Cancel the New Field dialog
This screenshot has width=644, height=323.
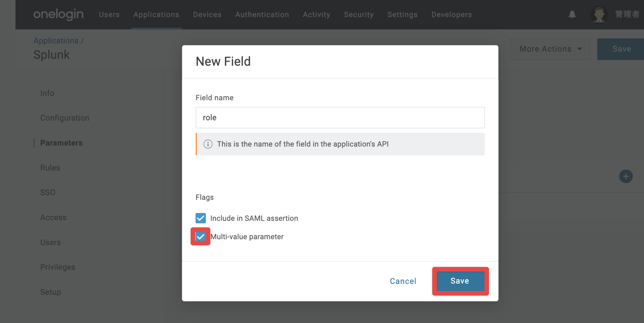tap(403, 281)
